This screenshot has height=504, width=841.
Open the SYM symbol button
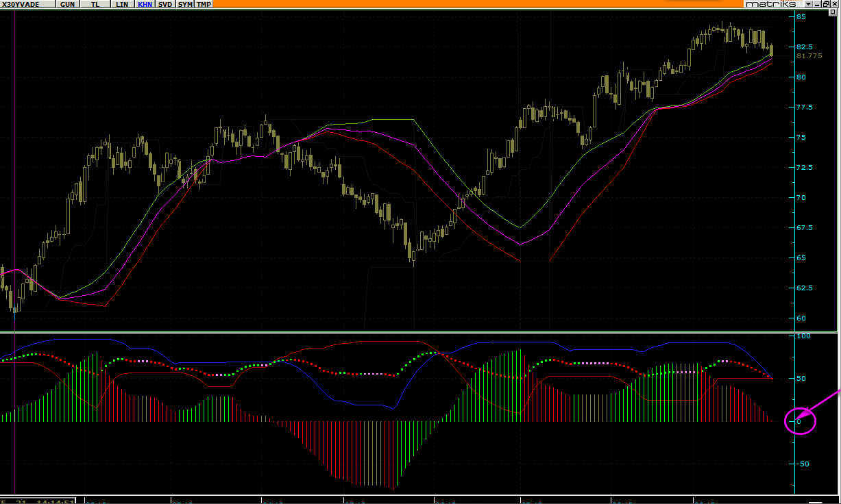185,4
